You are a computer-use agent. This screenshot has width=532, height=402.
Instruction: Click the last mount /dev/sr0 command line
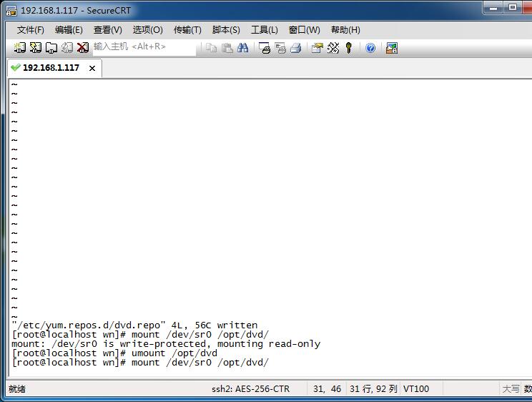click(x=140, y=363)
